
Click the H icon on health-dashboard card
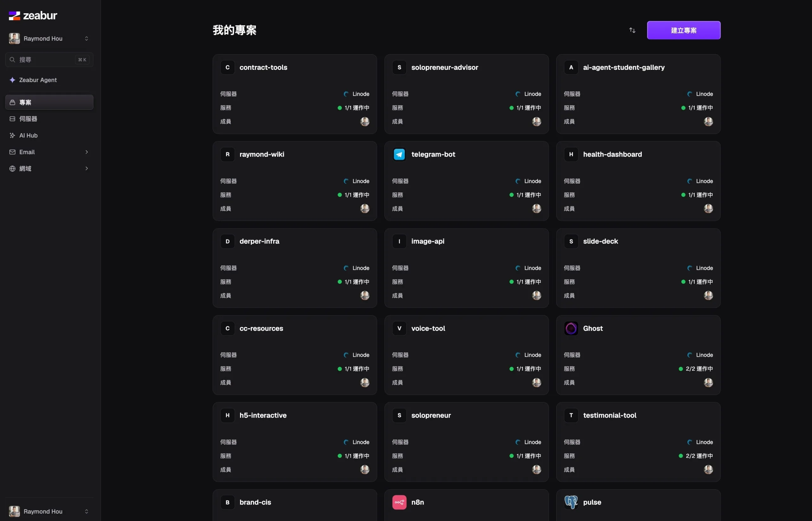coord(571,154)
